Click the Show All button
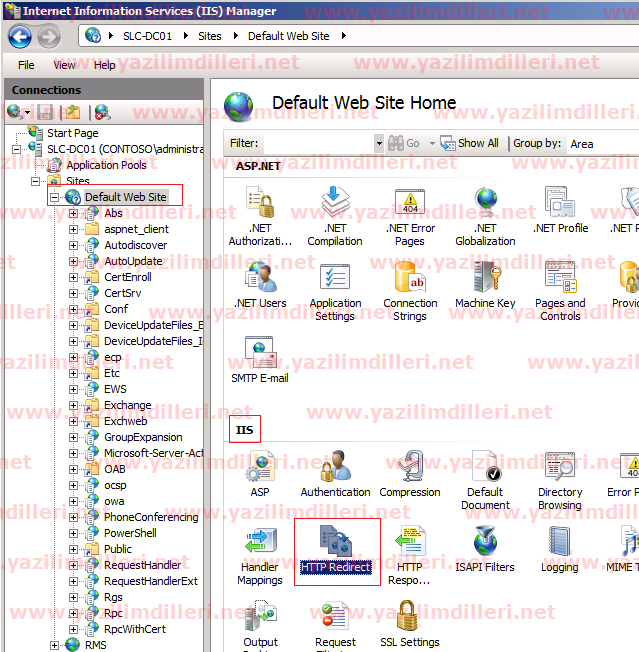This screenshot has width=639, height=652. click(470, 143)
